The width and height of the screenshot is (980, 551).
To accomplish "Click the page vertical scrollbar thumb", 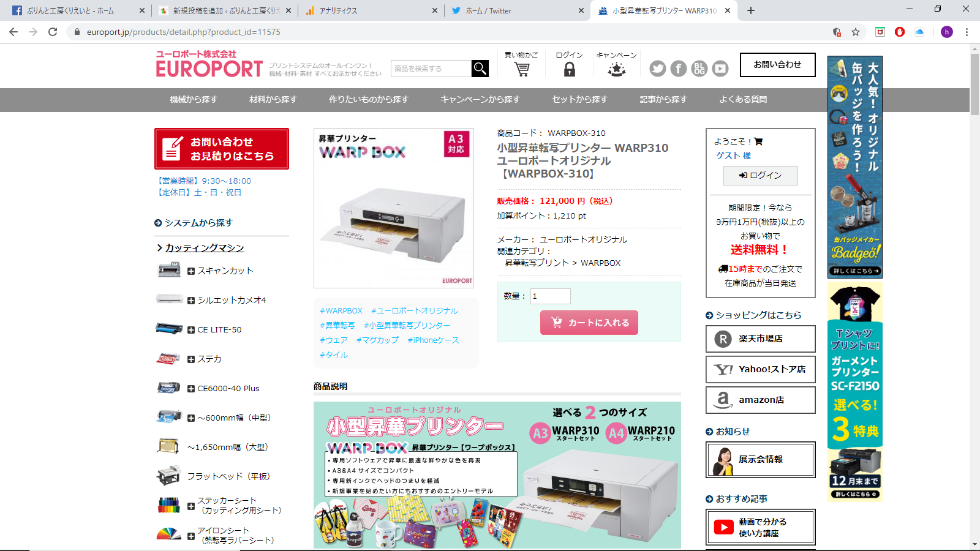I will click(x=974, y=84).
